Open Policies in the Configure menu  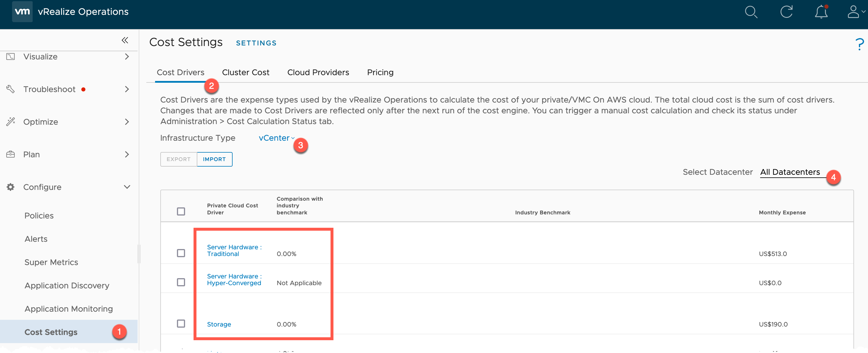point(39,216)
